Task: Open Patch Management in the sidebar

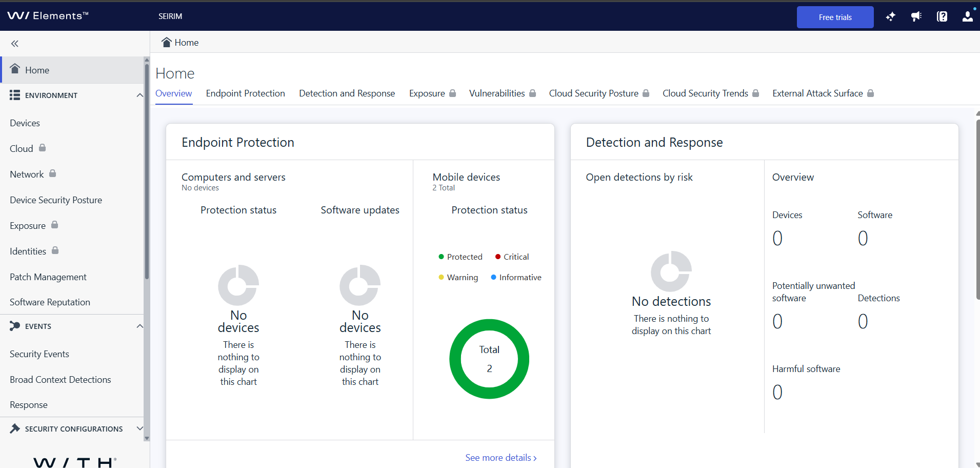Action: pos(48,277)
